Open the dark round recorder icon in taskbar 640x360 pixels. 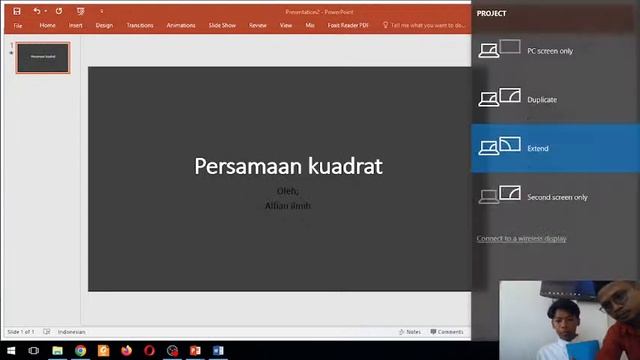click(172, 351)
